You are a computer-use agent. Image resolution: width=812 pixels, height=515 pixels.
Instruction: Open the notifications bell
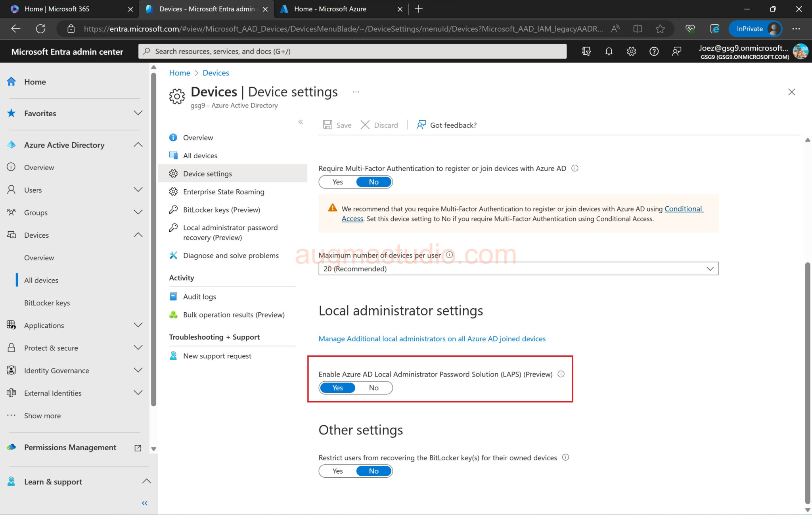(609, 51)
